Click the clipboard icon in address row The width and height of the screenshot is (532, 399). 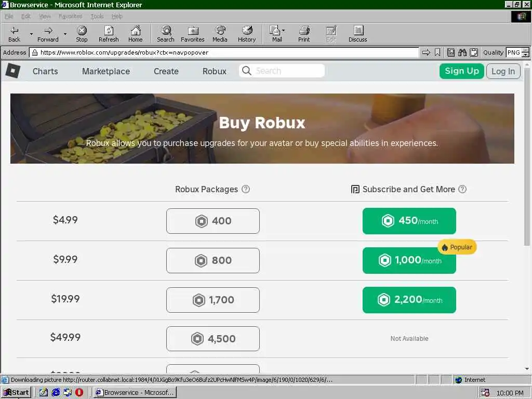(474, 52)
